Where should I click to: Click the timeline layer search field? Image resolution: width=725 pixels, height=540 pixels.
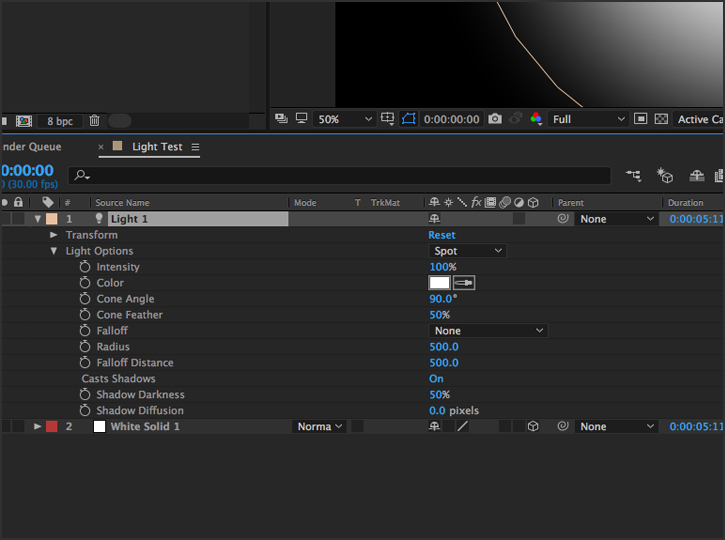point(340,175)
